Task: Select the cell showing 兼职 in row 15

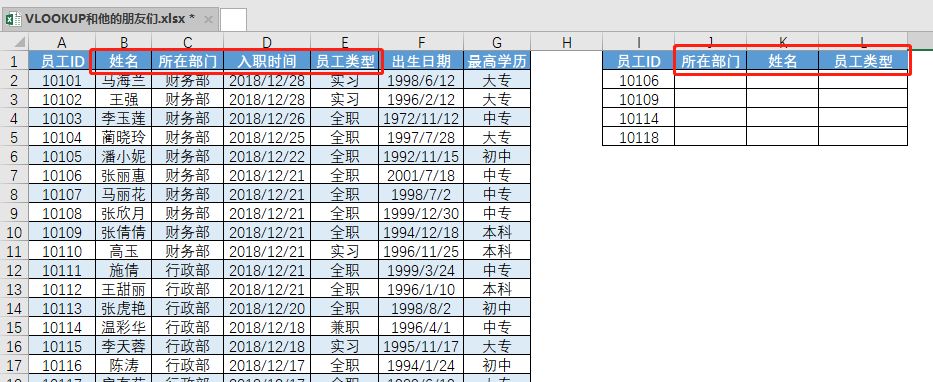Action: (x=345, y=327)
